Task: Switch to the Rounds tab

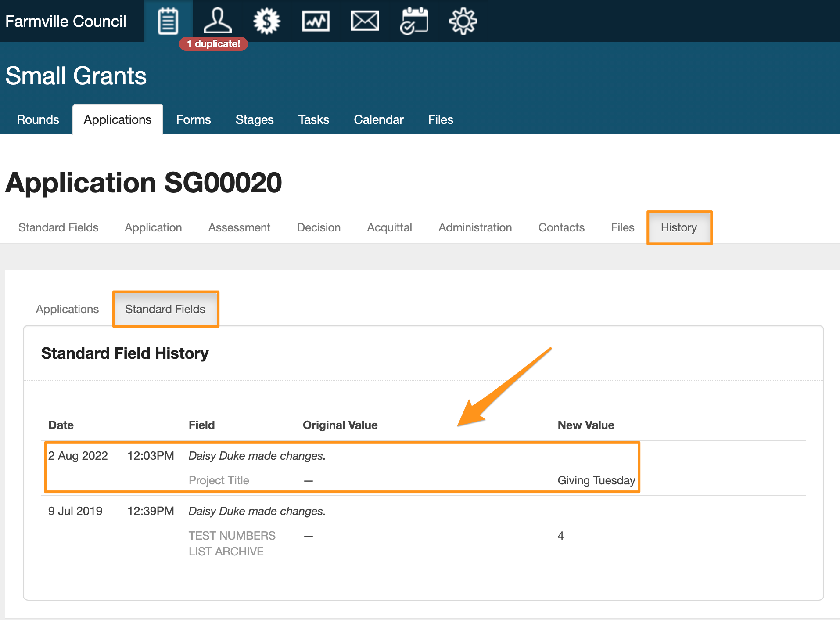Action: [38, 119]
